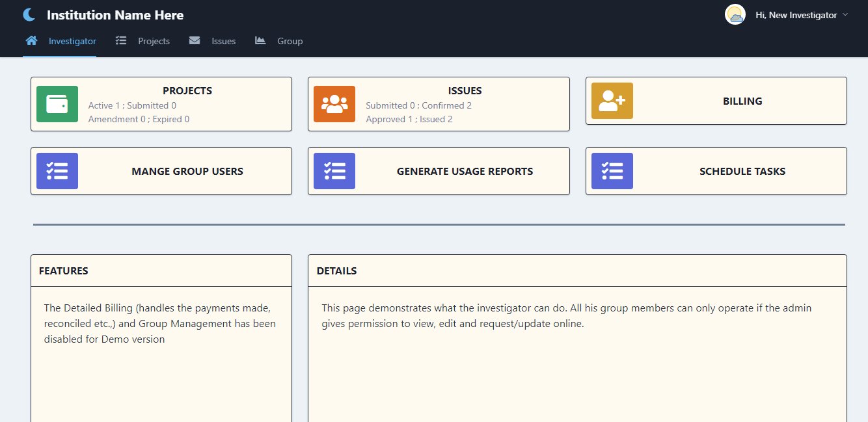Click the orange group Issues icon
868x422 pixels.
click(x=334, y=104)
